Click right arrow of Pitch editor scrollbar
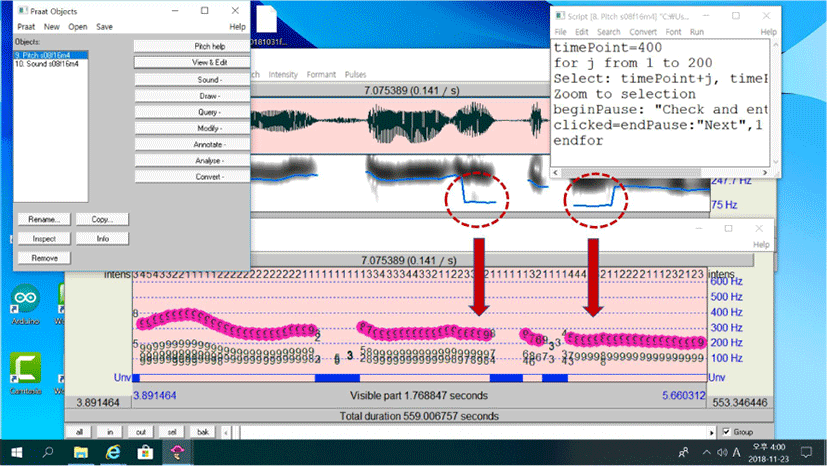This screenshot has height=466, width=827. click(711, 432)
